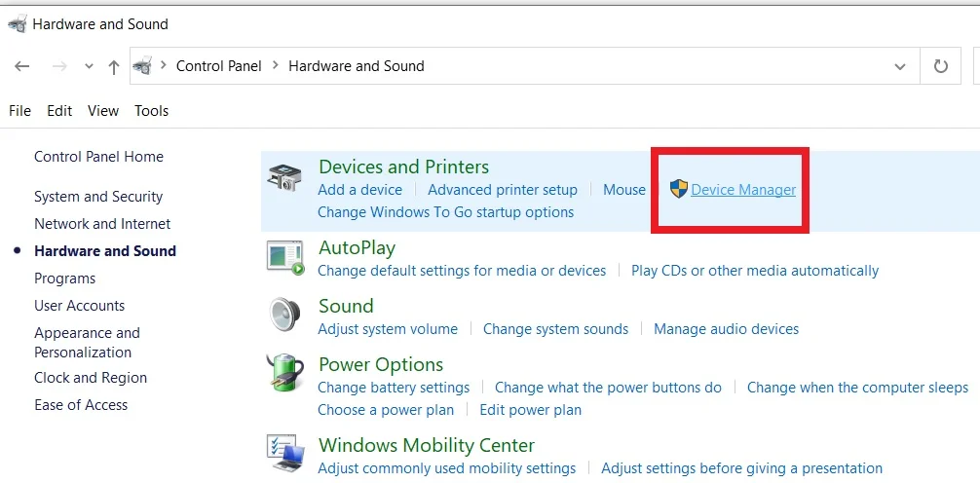Click Add a device link
The height and width of the screenshot is (483, 980).
[x=360, y=190]
